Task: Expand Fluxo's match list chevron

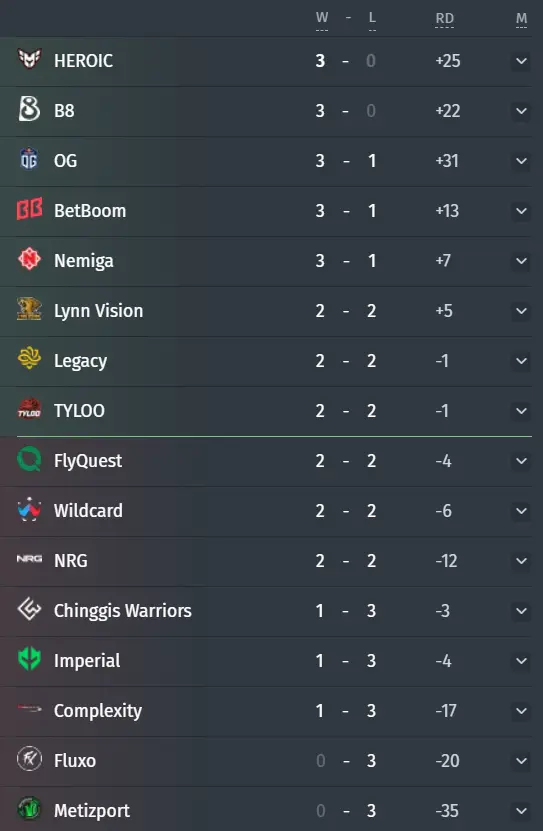Action: [521, 761]
